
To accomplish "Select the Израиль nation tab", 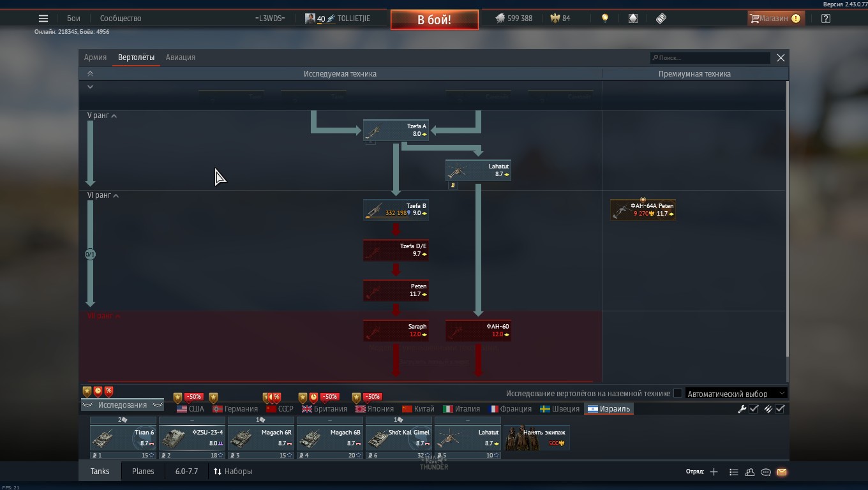I will pyautogui.click(x=609, y=409).
